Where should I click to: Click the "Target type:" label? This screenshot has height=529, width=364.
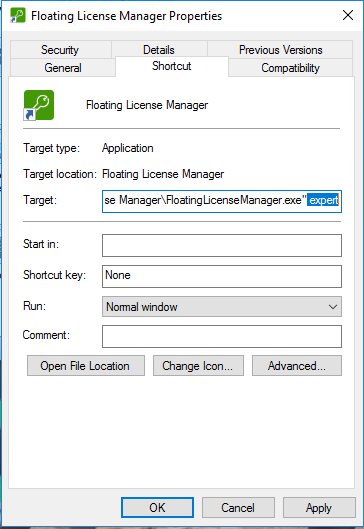tap(52, 148)
